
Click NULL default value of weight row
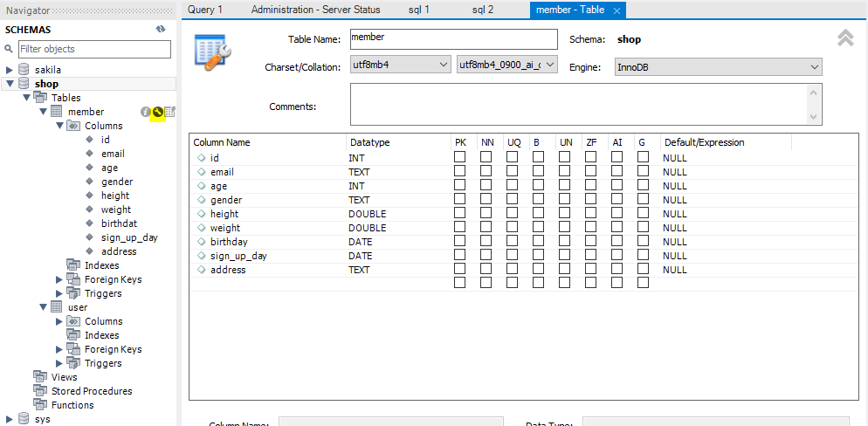(x=675, y=227)
